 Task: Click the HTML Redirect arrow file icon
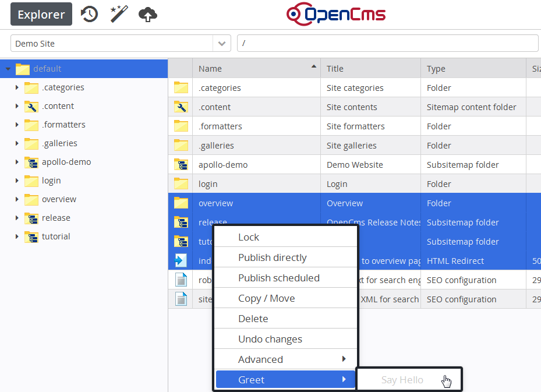181,260
